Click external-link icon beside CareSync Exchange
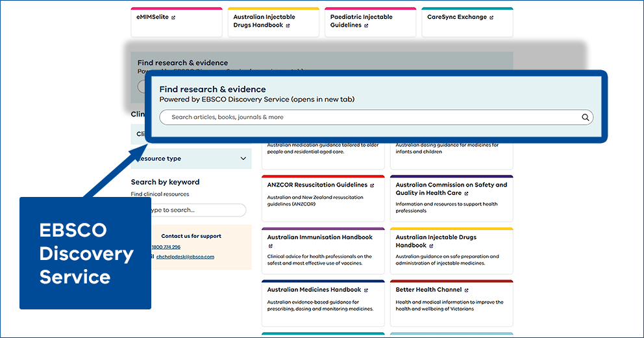 [491, 18]
